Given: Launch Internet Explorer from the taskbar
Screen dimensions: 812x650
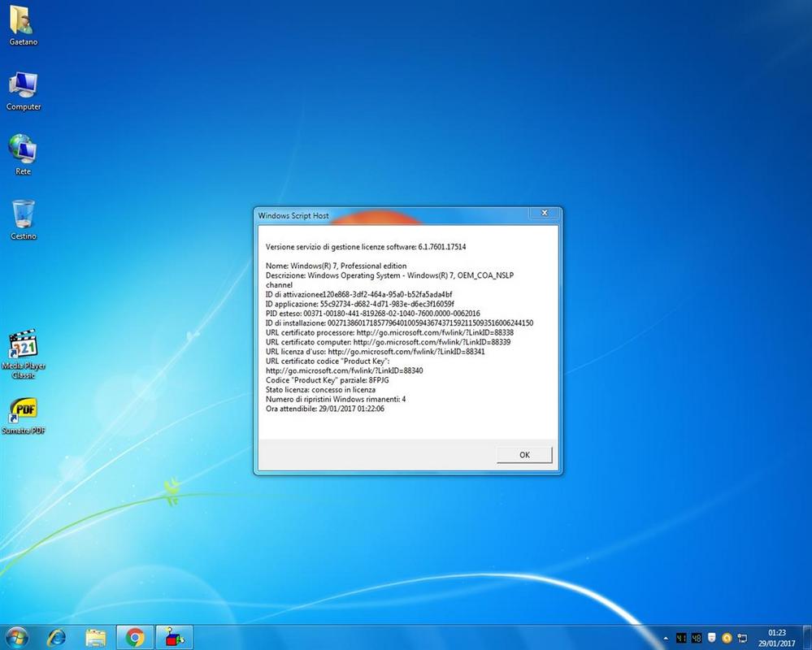Looking at the screenshot, I should (56, 638).
